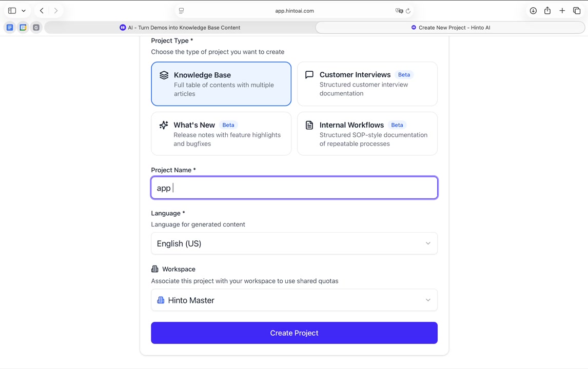Click the Share icon in the toolbar
This screenshot has width=588, height=369.
pyautogui.click(x=547, y=11)
